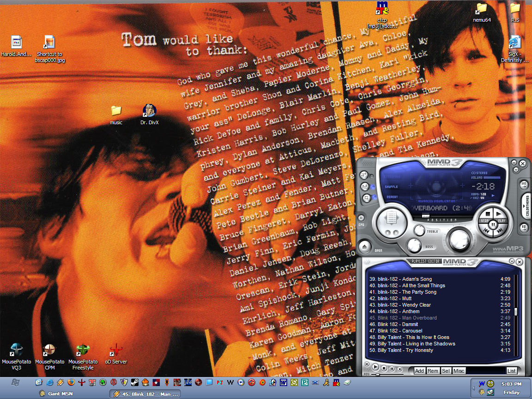Click the List button in Playlist Editor
This screenshot has height=399, width=532.
coord(512,371)
